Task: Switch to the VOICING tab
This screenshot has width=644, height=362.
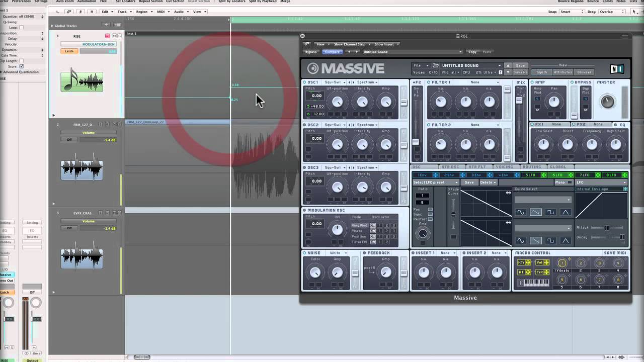Action: point(505,167)
